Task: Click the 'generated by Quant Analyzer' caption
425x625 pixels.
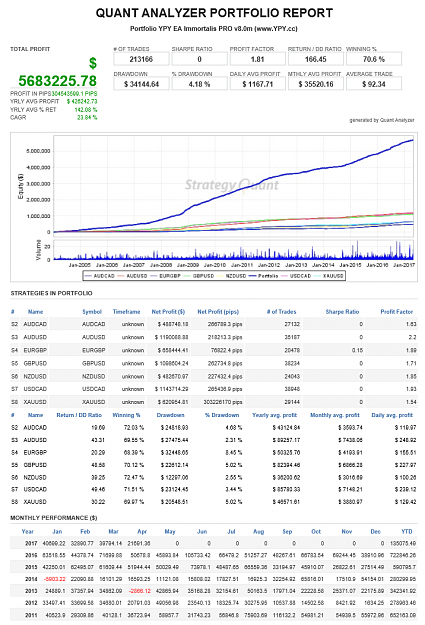Action: [382, 120]
